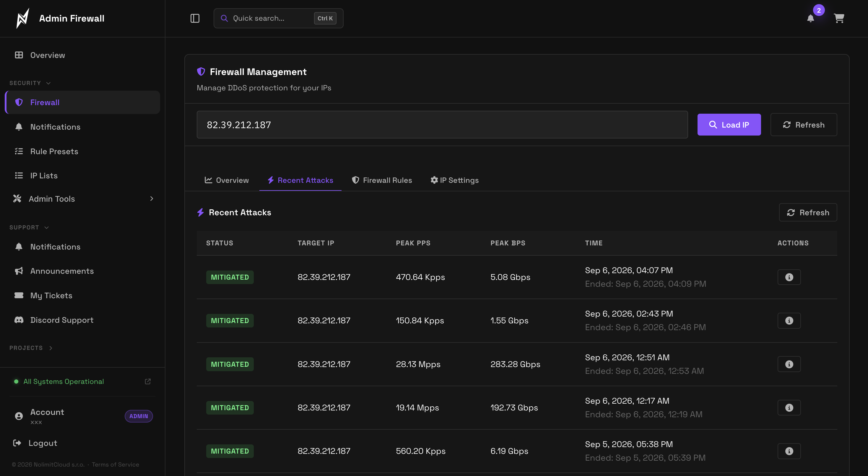Click the TIME column header
868x476 pixels.
pyautogui.click(x=594, y=243)
